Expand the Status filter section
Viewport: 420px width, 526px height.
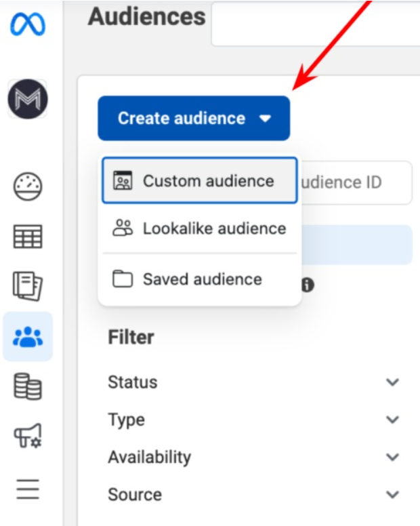click(x=392, y=382)
